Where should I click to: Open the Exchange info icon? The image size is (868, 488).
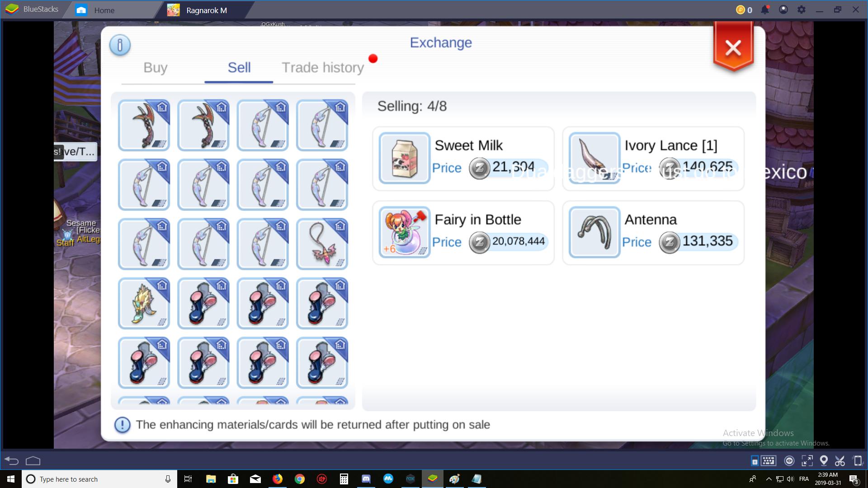[x=120, y=45]
